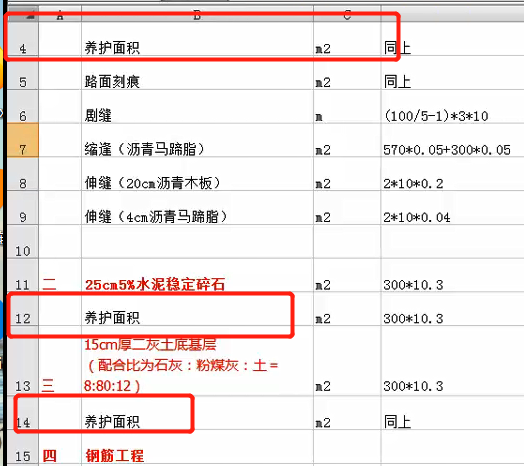Screen dimensions: 524x466
Task: Click formula '2*10*0.04'
Action: click(416, 217)
